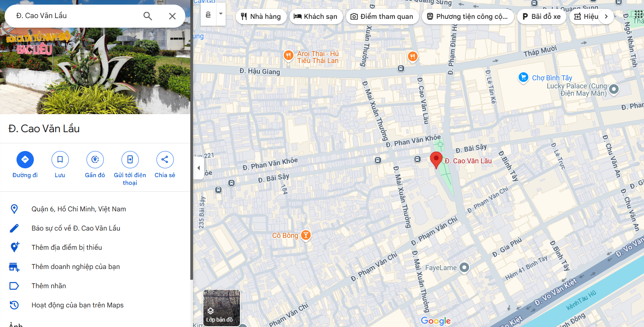
Task: Clear the search with the X icon
Action: pos(172,16)
